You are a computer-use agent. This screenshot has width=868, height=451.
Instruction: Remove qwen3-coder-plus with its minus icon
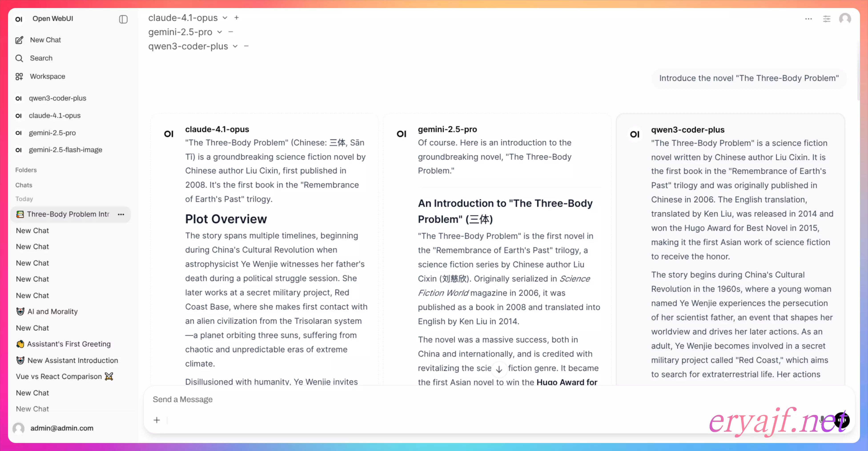tap(246, 46)
